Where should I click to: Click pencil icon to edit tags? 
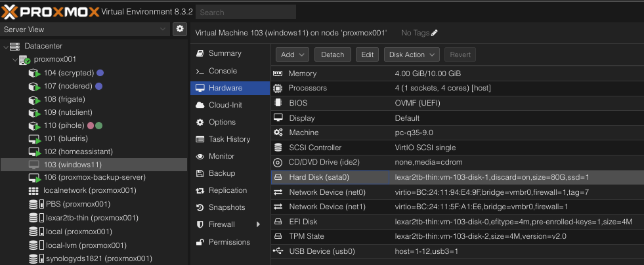(x=435, y=33)
